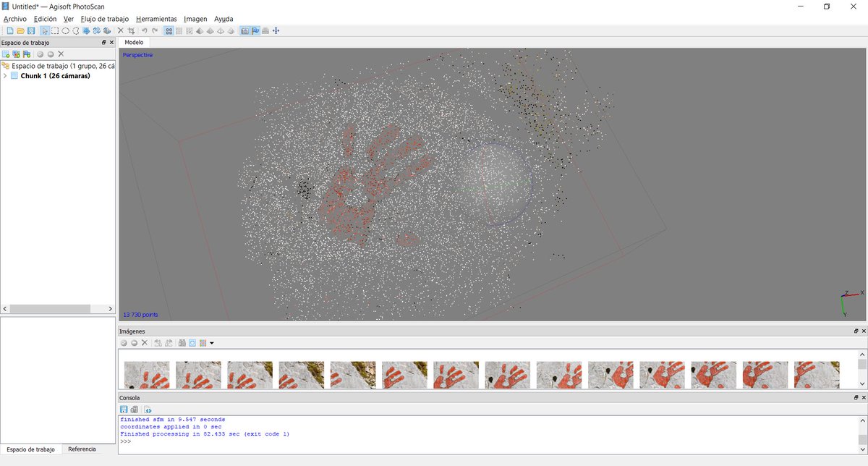Close the Imágenes panel
Image resolution: width=868 pixels, height=466 pixels.
[x=864, y=331]
